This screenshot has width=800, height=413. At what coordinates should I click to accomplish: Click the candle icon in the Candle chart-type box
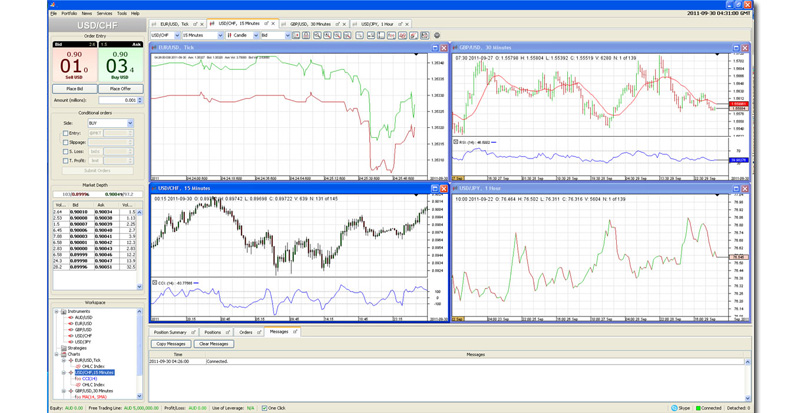pos(230,35)
